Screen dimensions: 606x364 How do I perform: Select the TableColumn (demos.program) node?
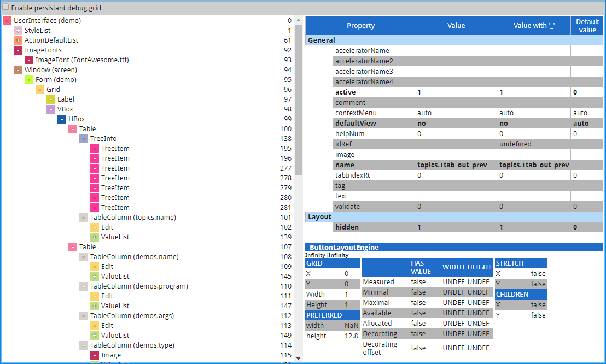click(139, 286)
